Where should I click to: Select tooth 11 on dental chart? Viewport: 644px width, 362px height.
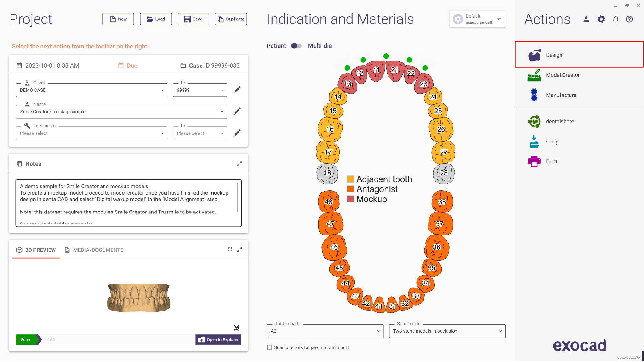tap(376, 70)
